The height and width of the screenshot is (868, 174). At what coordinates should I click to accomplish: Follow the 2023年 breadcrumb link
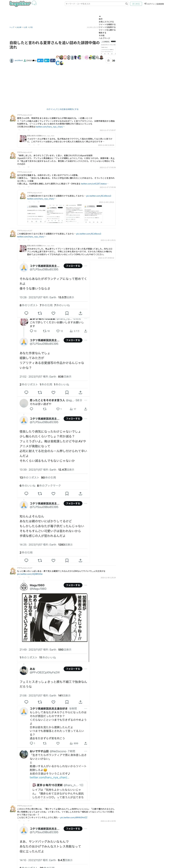click(x=19, y=27)
